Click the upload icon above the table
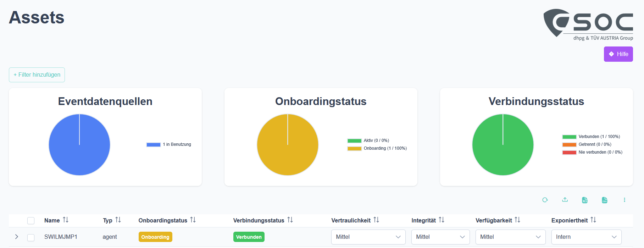644x248 pixels. point(565,200)
